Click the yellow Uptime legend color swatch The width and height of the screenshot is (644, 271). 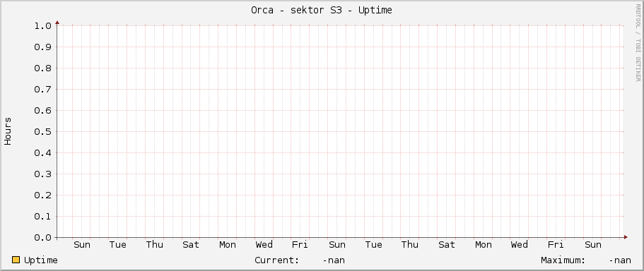[x=16, y=260]
